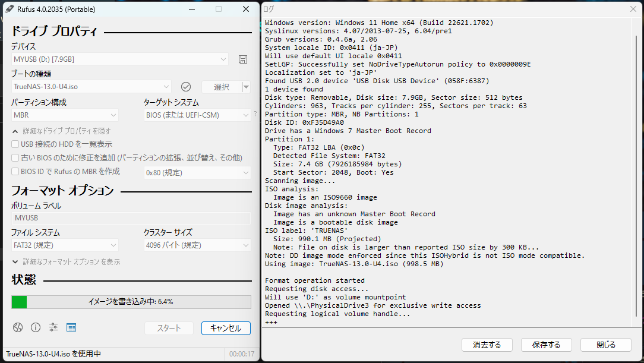
Task: Click status bar text TrueNAS-13.0-U4.iso を使用中
Action: point(53,353)
